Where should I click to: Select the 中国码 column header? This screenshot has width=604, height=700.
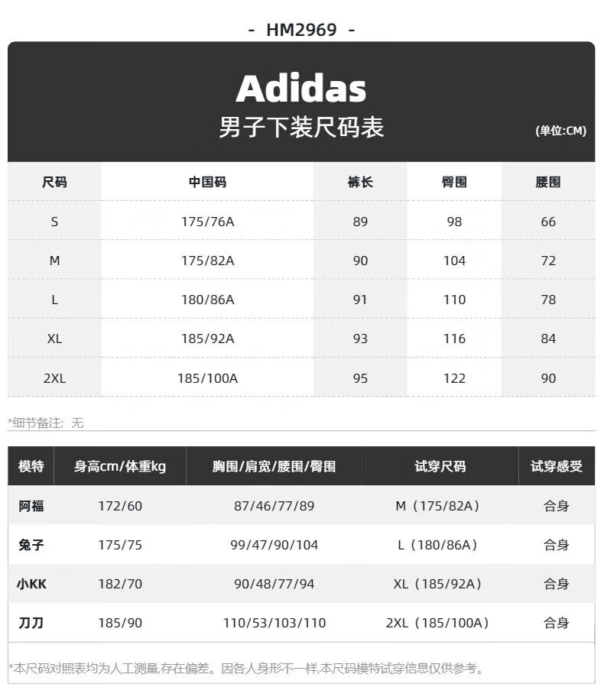click(207, 182)
